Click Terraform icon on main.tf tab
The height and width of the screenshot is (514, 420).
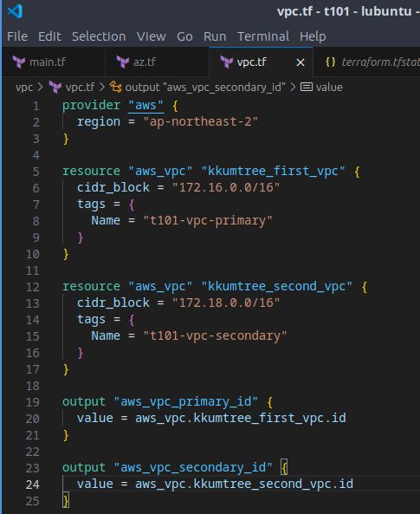(19, 62)
